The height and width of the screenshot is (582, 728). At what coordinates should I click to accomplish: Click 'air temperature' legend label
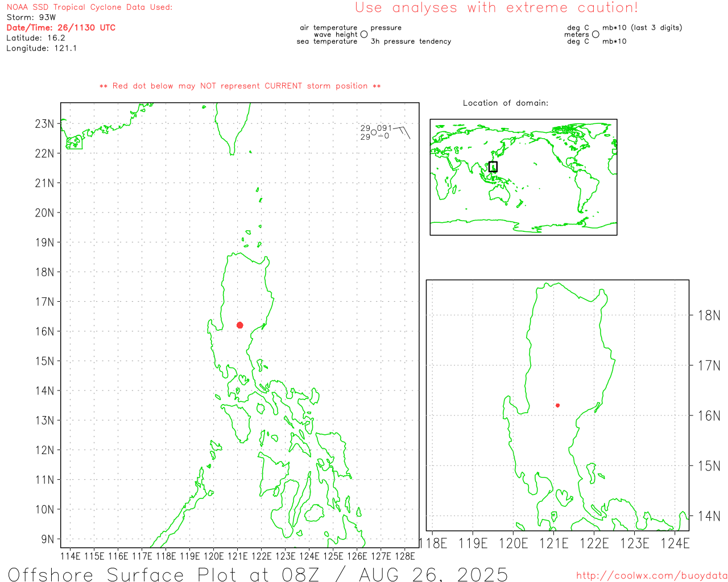329,28
